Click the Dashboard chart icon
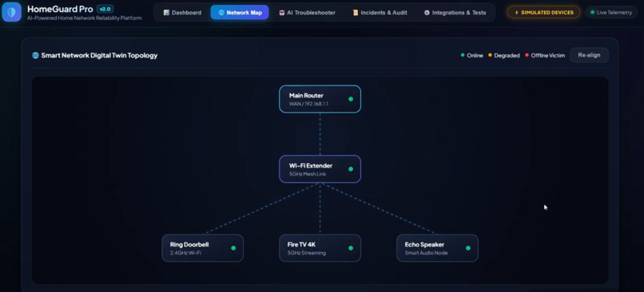The width and height of the screenshot is (644, 292). pyautogui.click(x=166, y=13)
